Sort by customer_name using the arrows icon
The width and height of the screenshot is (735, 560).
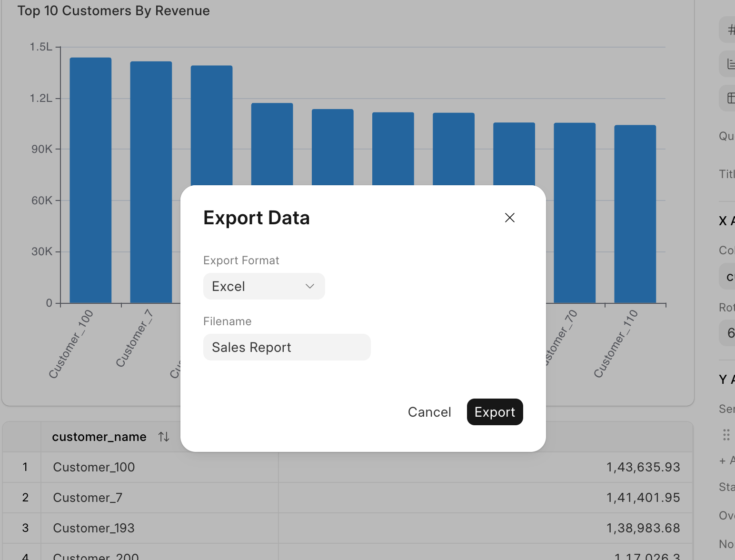[x=164, y=437]
